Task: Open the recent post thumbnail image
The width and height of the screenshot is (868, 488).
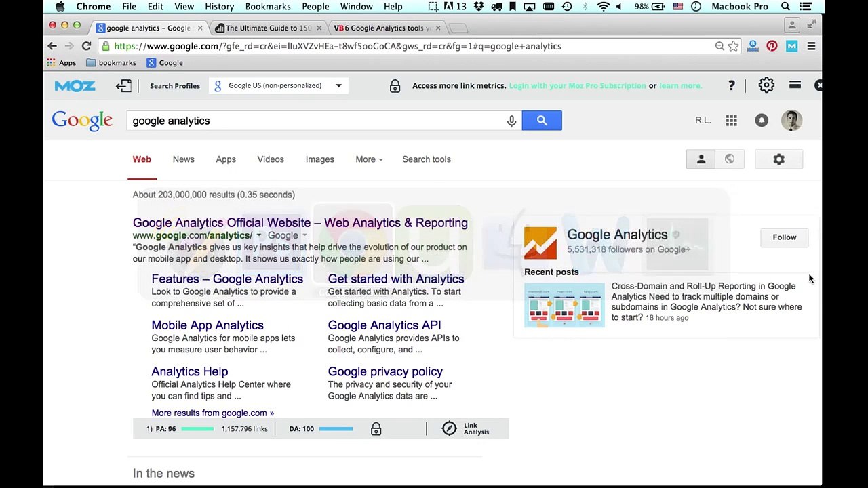Action: coord(564,305)
